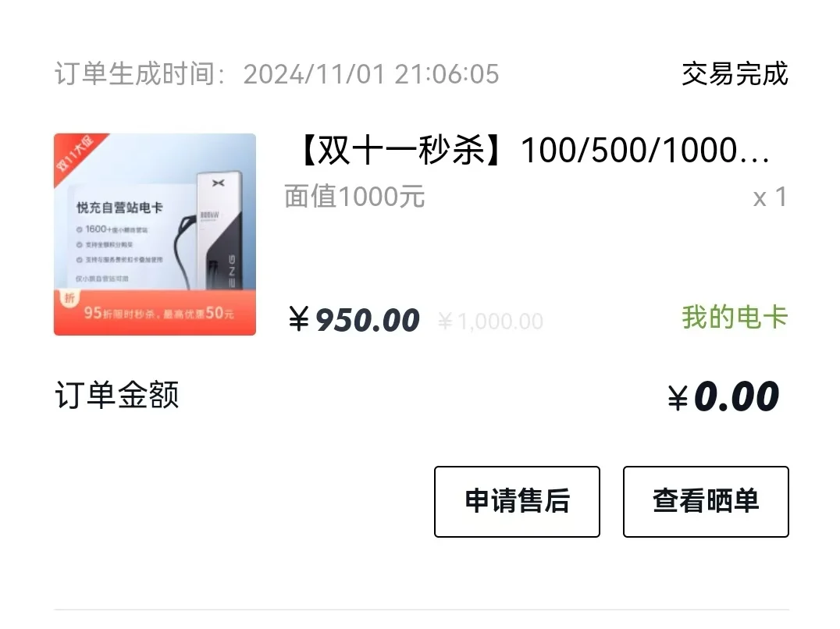Tap the 申请售后 button
This screenshot has height=629, width=840.
[517, 502]
